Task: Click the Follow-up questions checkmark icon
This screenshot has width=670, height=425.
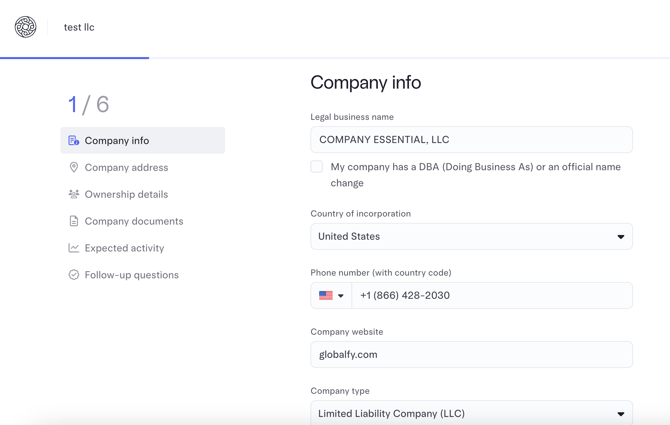Action: (74, 275)
